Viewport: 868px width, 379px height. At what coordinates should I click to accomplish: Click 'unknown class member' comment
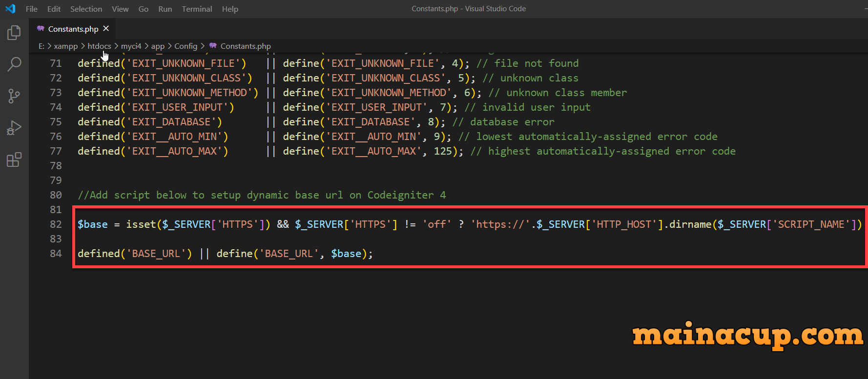[558, 93]
